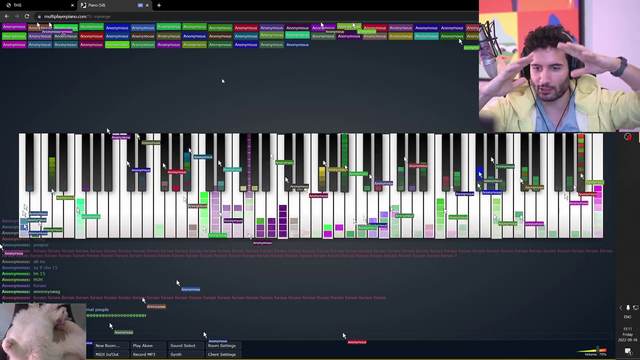Open the Windows notification center icon
Screen dimensions: 640x360
[628, 351]
